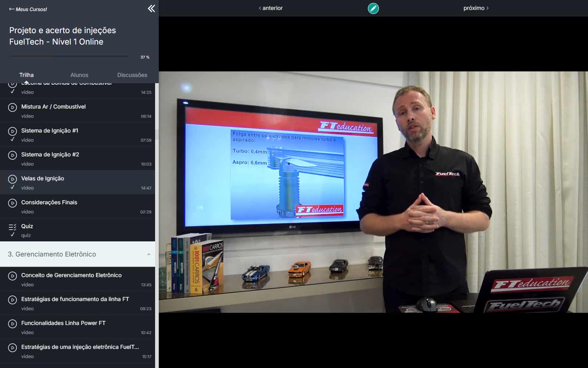Open lesson Funcionalidades Linha Power FT
This screenshot has height=368, width=588.
pos(63,323)
